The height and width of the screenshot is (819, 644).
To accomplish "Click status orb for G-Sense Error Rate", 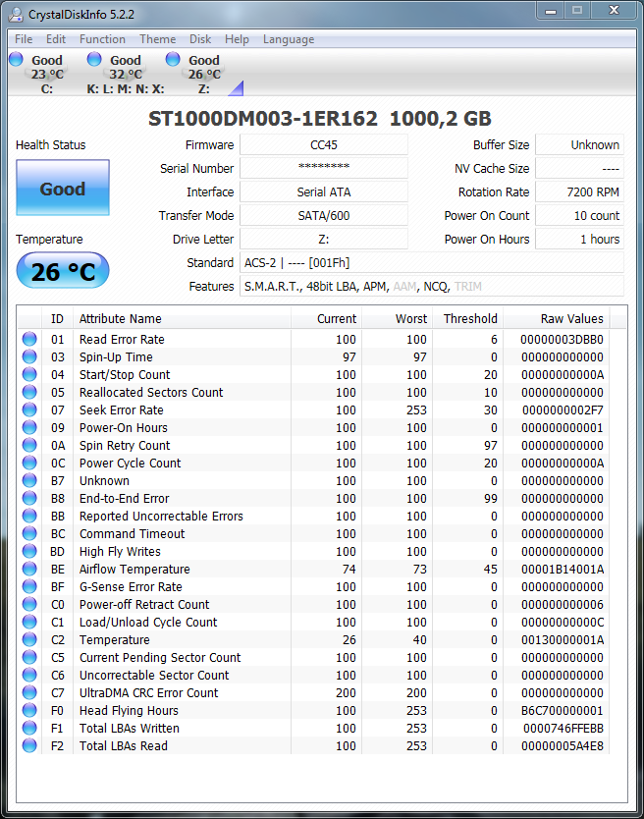I will coord(29,586).
